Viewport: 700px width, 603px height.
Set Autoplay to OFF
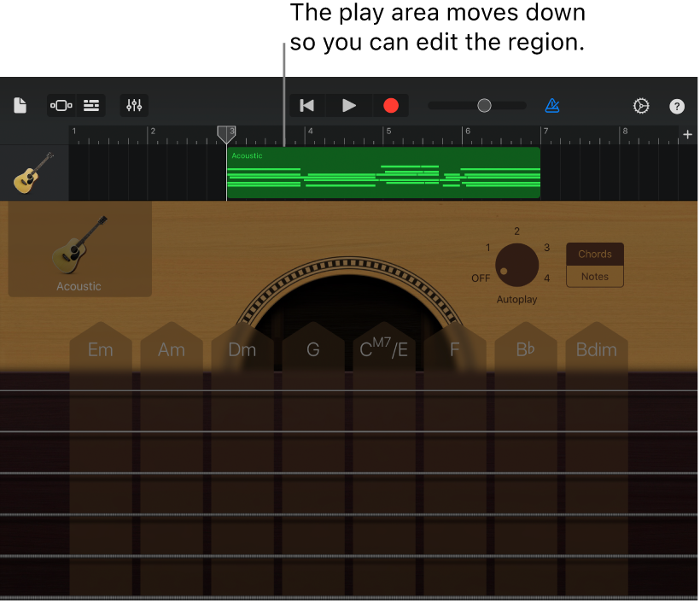coord(481,278)
